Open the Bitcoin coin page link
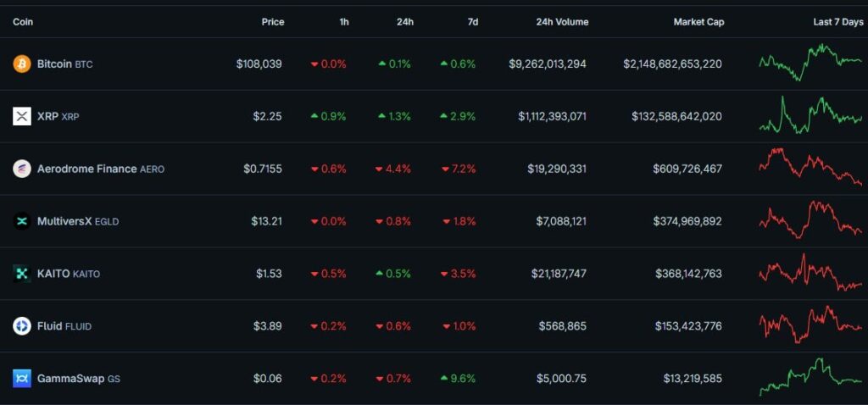This screenshot has width=868, height=405. tap(55, 64)
